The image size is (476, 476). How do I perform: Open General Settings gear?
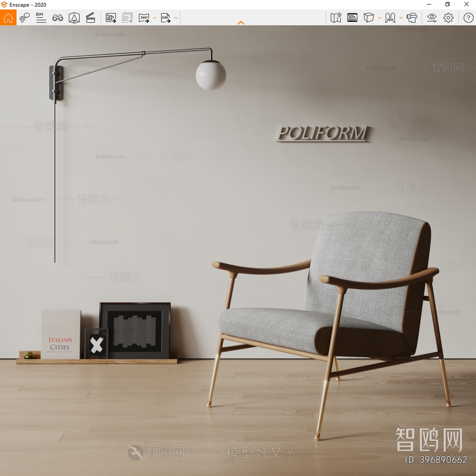(x=448, y=18)
